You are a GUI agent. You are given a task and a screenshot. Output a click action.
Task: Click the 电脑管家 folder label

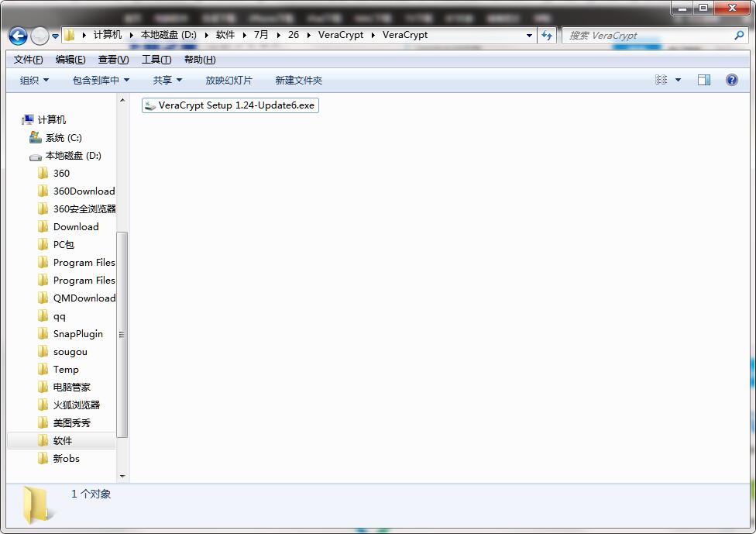point(71,388)
